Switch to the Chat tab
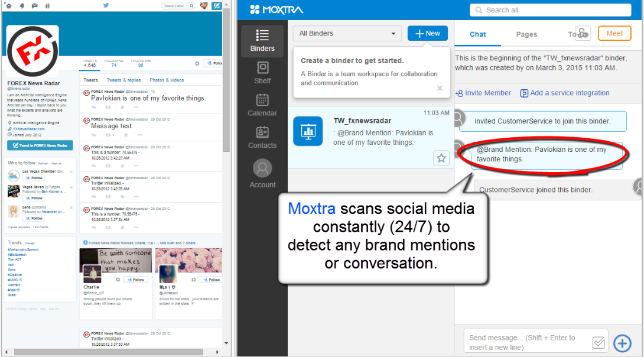The height and width of the screenshot is (357, 644). click(477, 34)
